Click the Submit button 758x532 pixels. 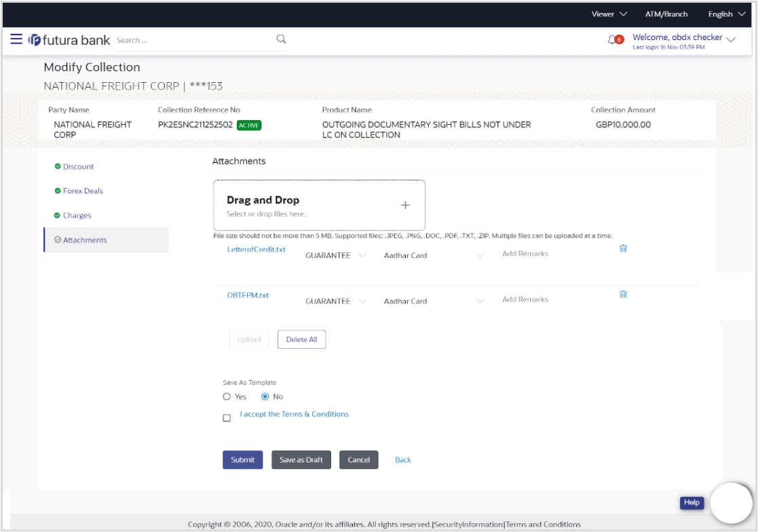pos(242,460)
